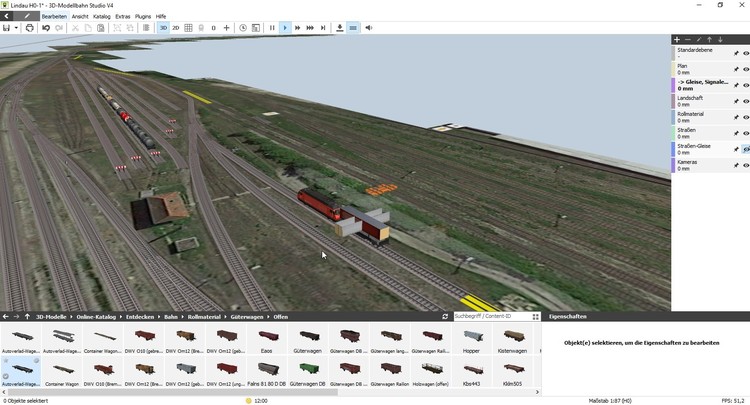Move layer down with arrow icon
Screen dimensions: 750x405
[720, 40]
